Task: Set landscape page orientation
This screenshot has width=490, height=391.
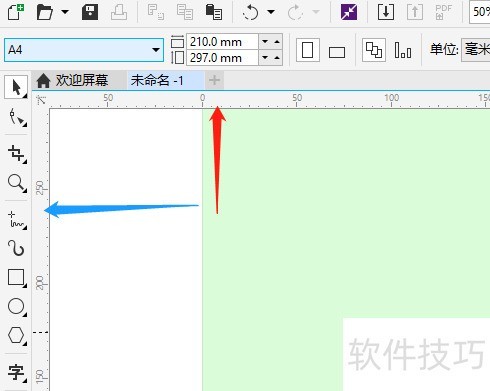Action: (x=337, y=52)
